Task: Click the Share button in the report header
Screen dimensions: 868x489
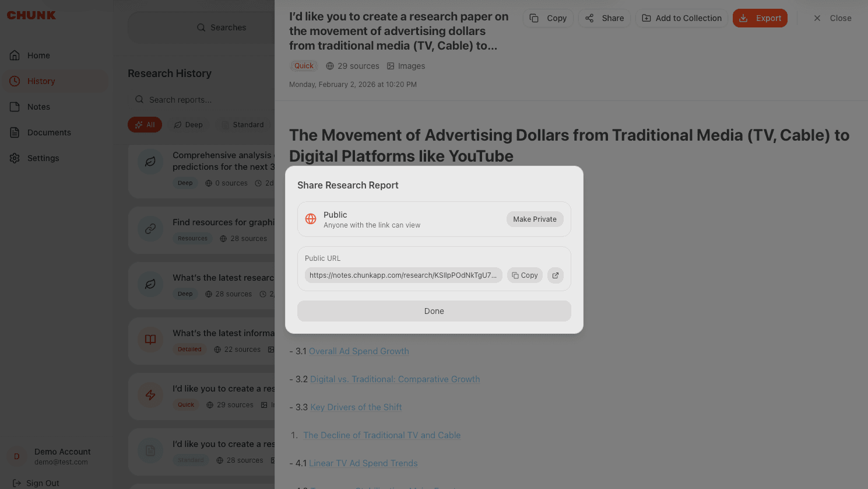Action: (x=605, y=18)
